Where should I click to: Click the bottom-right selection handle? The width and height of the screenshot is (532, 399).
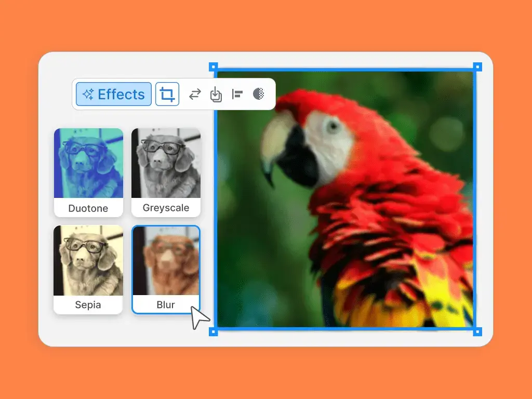coord(477,331)
